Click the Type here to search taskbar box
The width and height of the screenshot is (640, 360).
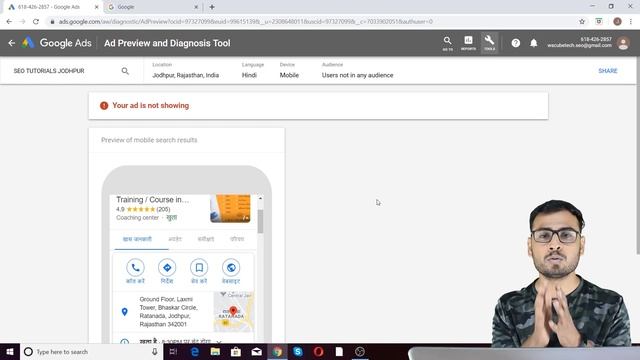coord(91,351)
